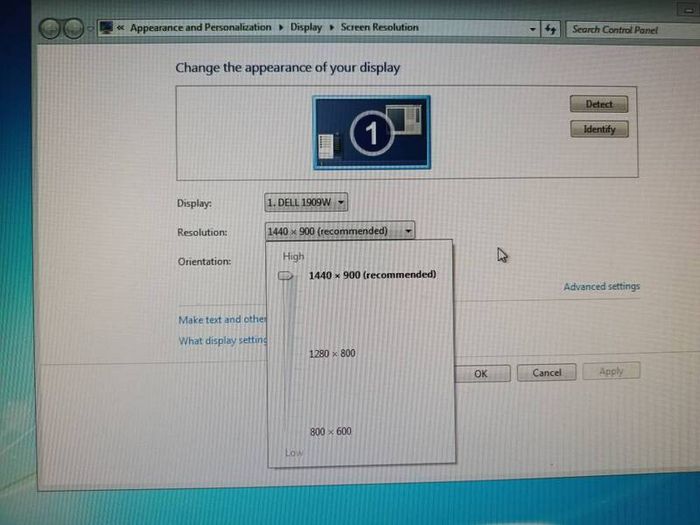Screen dimensions: 700x525
Task: Toggle the Resolution dropdown 1440 × 900
Action: pyautogui.click(x=340, y=231)
